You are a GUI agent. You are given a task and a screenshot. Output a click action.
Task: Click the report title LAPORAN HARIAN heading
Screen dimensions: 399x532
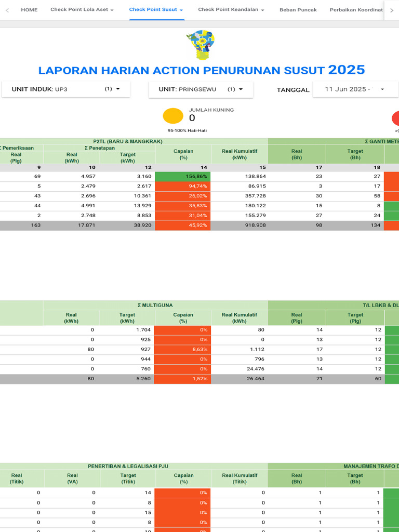pos(202,70)
